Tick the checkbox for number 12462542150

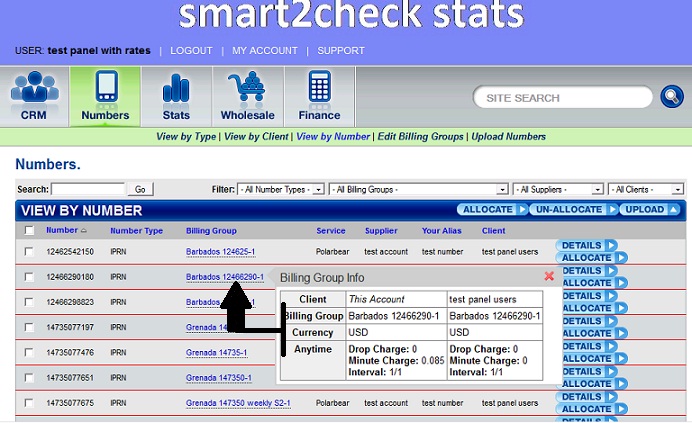[x=29, y=251]
